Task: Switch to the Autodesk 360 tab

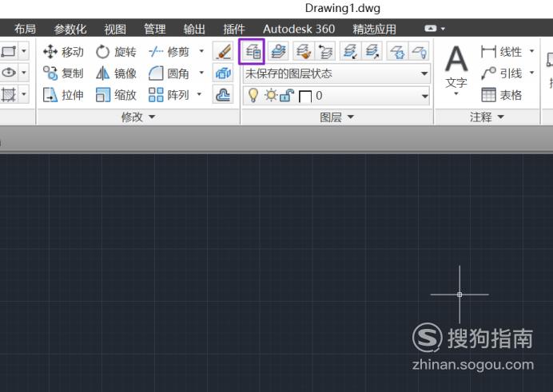Action: (299, 29)
